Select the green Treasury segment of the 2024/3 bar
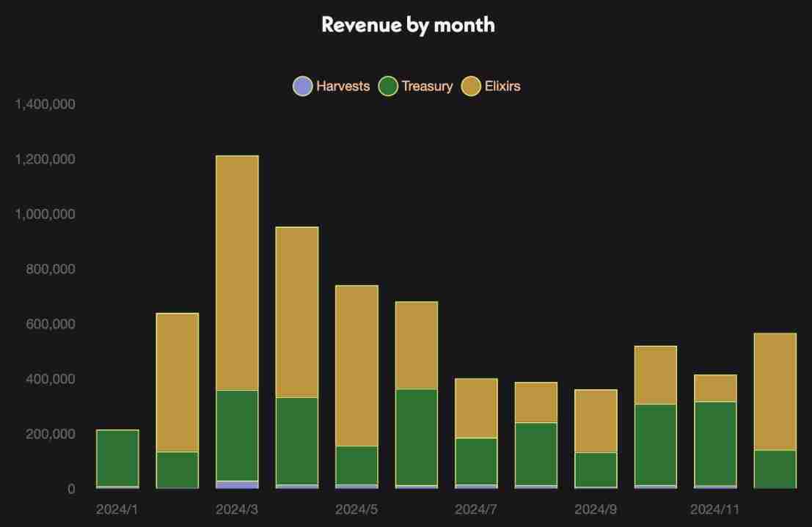The image size is (812, 527). pos(237,435)
